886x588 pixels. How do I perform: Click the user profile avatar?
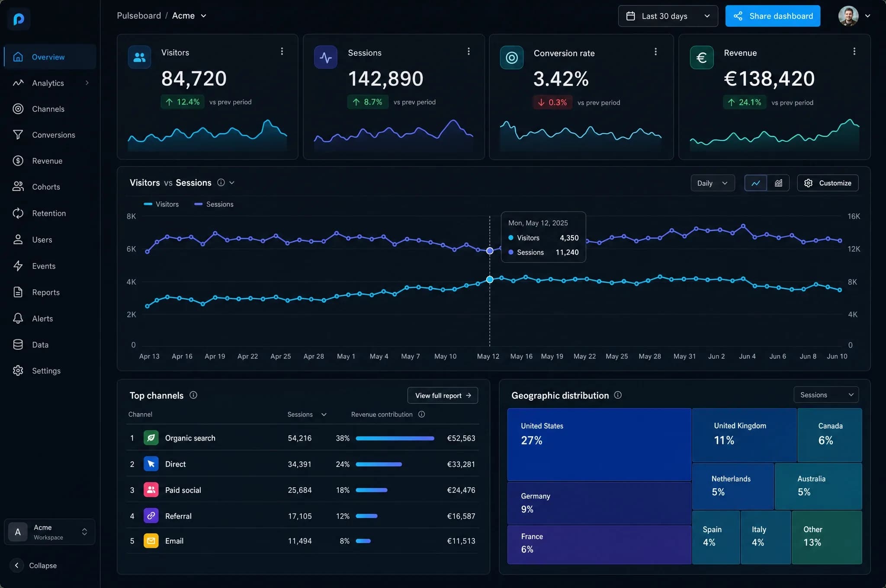[x=848, y=16]
